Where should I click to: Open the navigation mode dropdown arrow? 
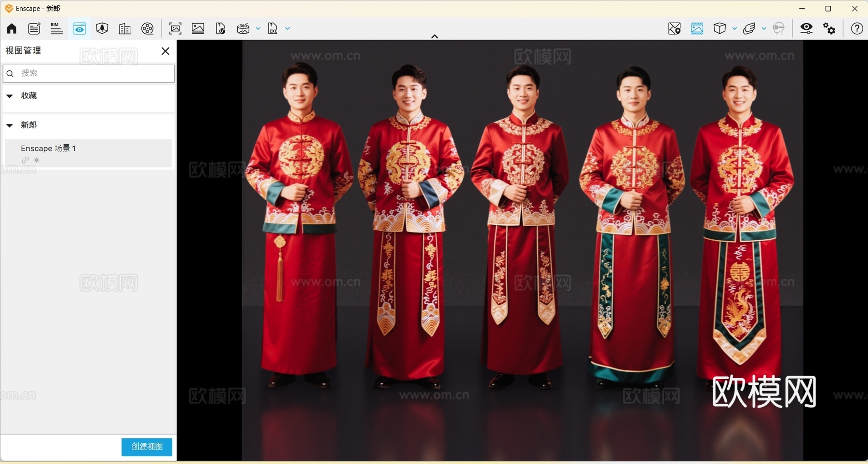764,28
